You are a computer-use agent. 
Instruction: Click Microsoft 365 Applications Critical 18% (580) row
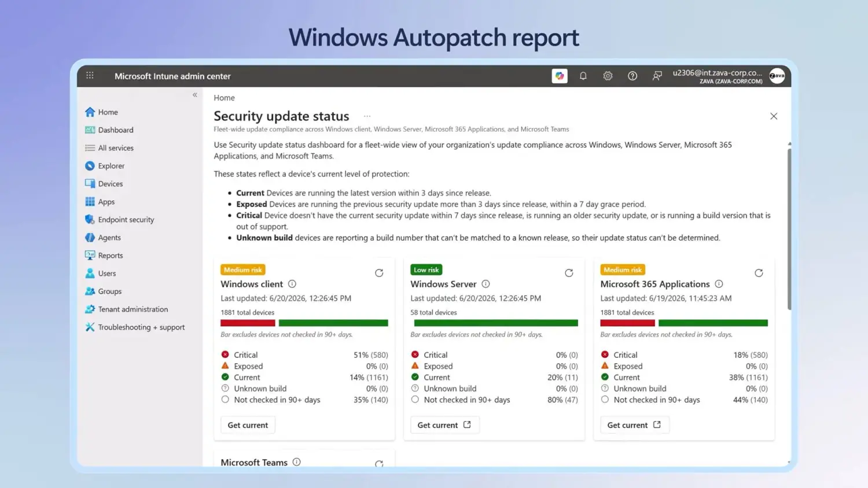pos(684,355)
